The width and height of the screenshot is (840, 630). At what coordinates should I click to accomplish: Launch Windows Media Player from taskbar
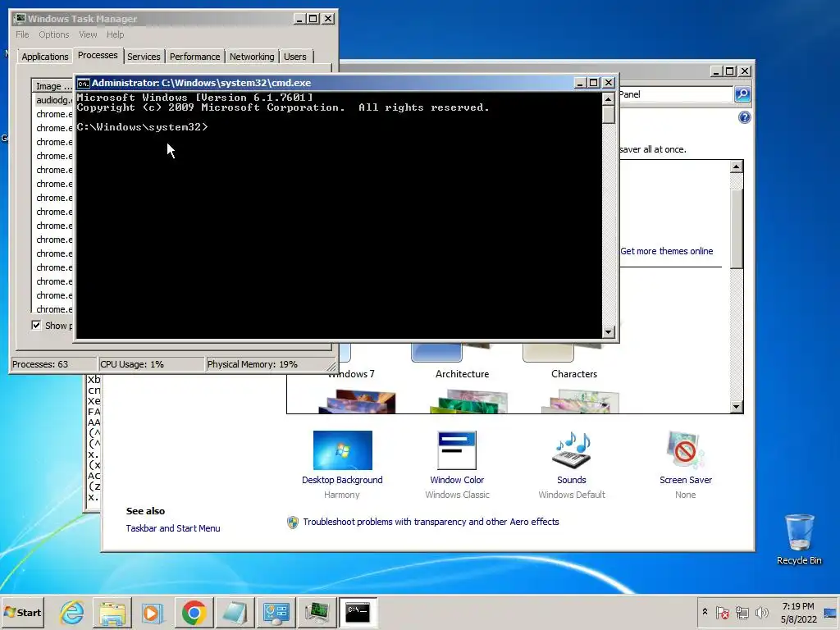coord(153,612)
